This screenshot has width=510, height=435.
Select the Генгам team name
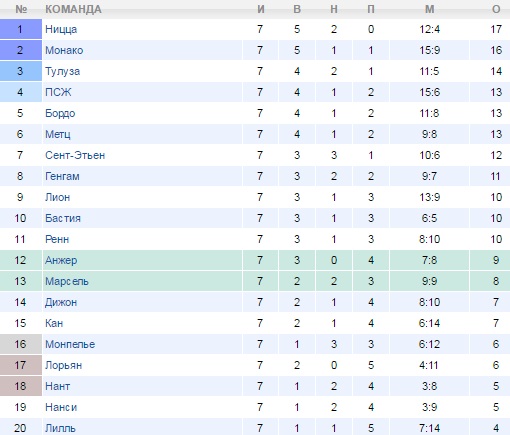(62, 176)
